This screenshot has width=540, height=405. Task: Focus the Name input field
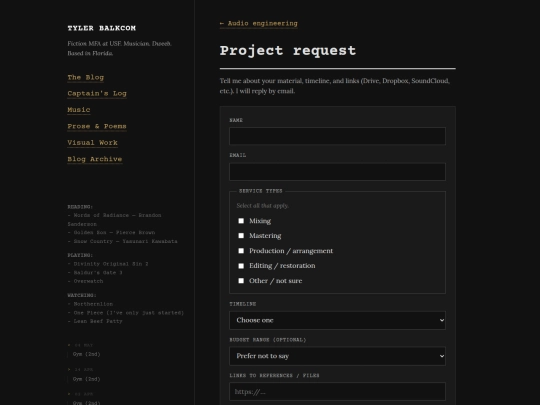coord(338,136)
